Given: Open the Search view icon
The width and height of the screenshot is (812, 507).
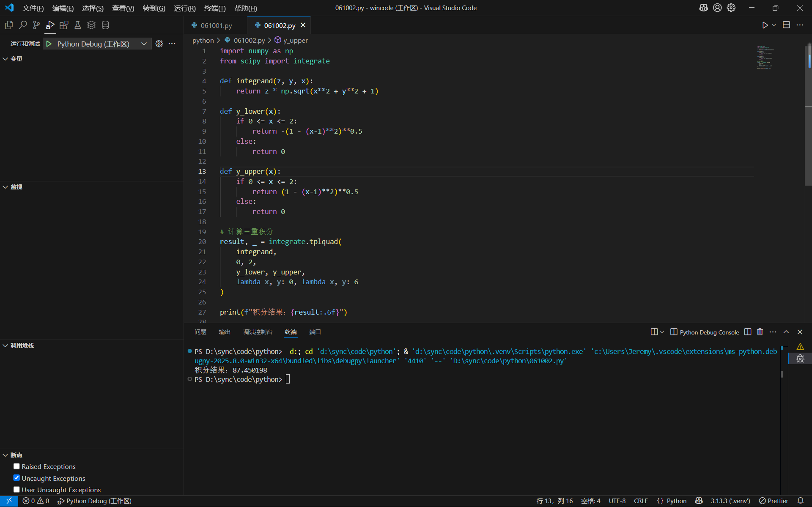Looking at the screenshot, I should pyautogui.click(x=23, y=25).
